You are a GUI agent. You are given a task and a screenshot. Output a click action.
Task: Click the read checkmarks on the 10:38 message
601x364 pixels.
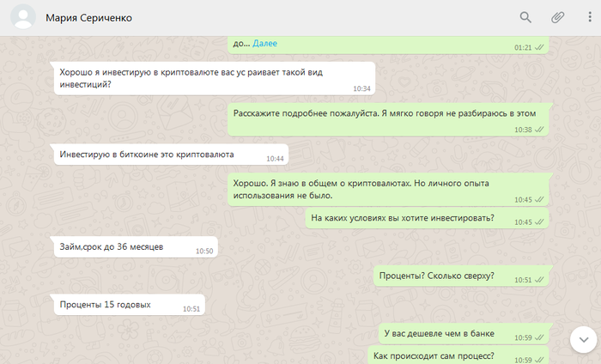pyautogui.click(x=540, y=130)
